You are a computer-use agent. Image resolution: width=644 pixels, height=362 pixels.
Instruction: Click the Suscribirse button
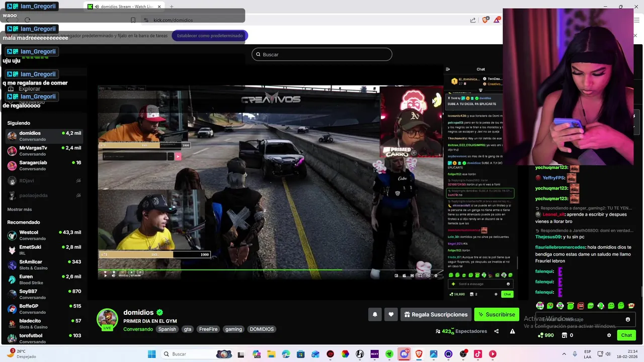pyautogui.click(x=497, y=314)
